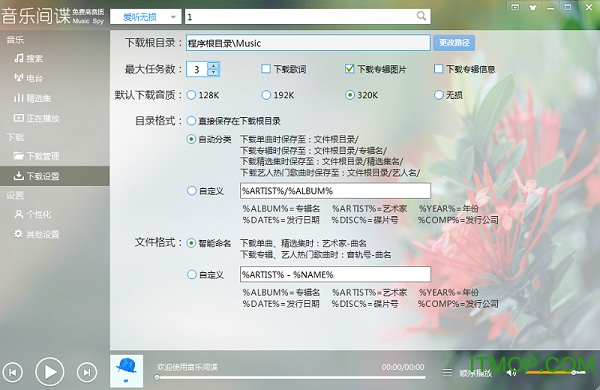This screenshot has width=600, height=390.
Task: Click the song progress slider
Action: click(291, 378)
